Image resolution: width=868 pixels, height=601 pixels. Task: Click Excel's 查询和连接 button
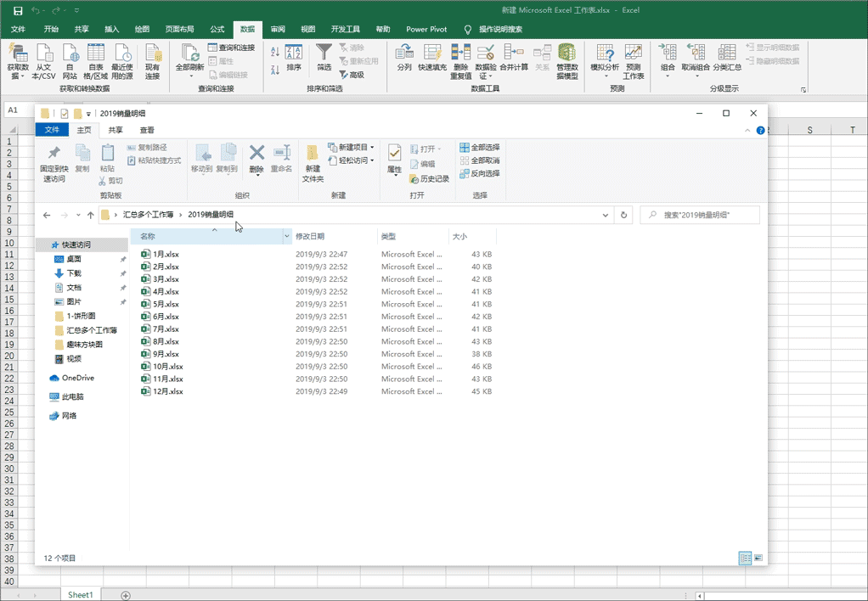(x=231, y=48)
